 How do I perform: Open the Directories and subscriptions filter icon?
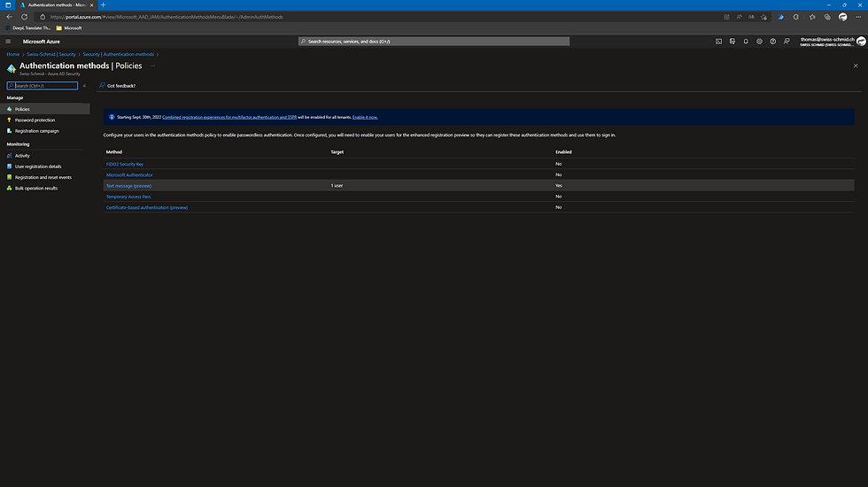[x=732, y=42]
